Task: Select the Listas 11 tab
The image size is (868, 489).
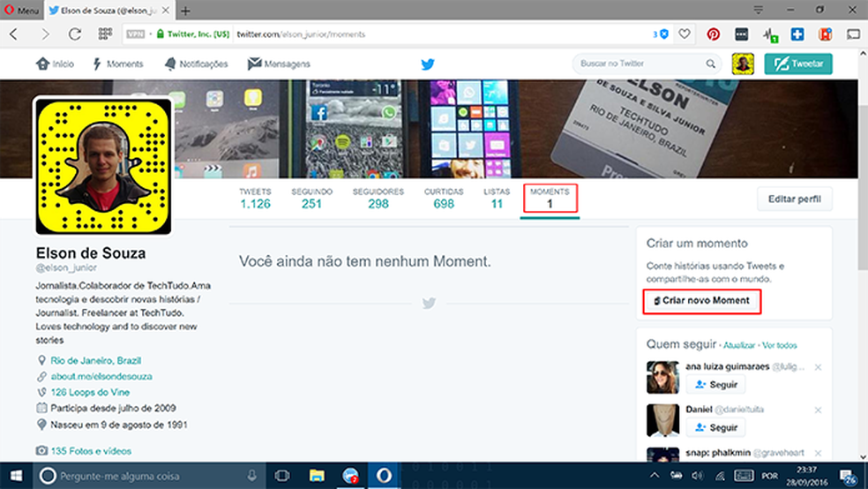Action: (497, 199)
